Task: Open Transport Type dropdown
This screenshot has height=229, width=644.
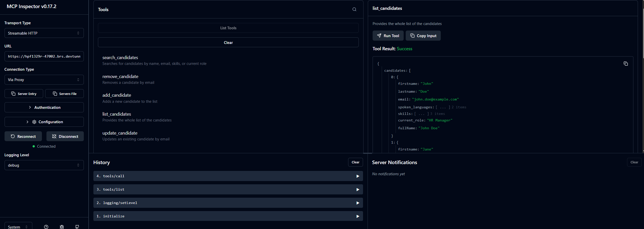Action: coord(44,33)
